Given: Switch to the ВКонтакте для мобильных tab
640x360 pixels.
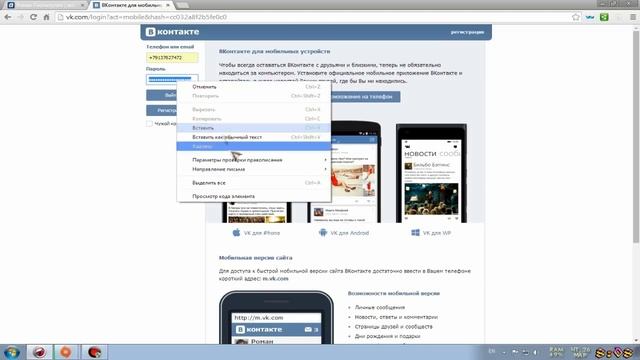Looking at the screenshot, I should click(x=131, y=5).
